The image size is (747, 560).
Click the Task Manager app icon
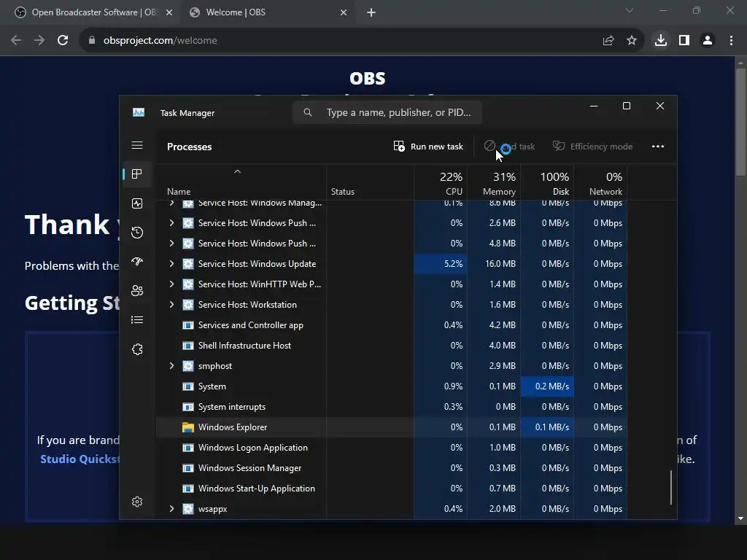click(x=139, y=112)
